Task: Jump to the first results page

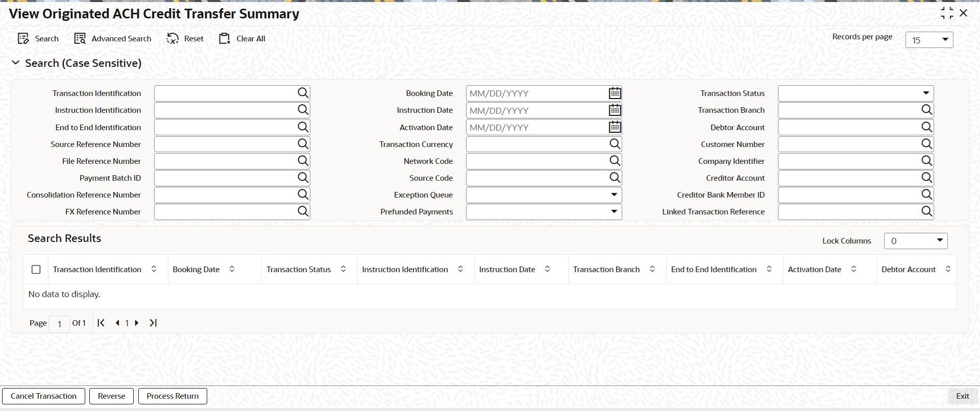Action: (x=101, y=323)
